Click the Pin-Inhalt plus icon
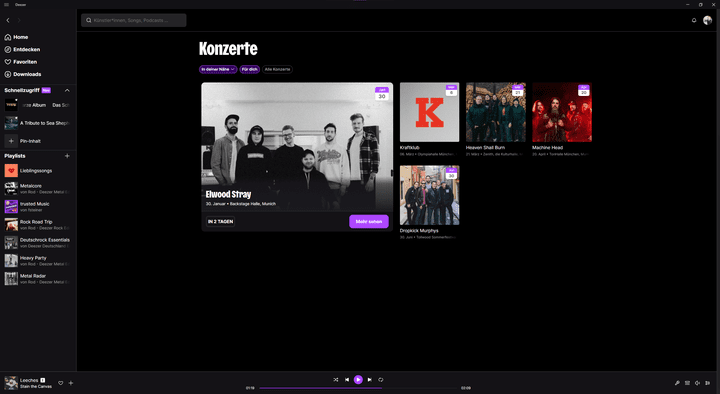The image size is (720, 394). pos(11,141)
